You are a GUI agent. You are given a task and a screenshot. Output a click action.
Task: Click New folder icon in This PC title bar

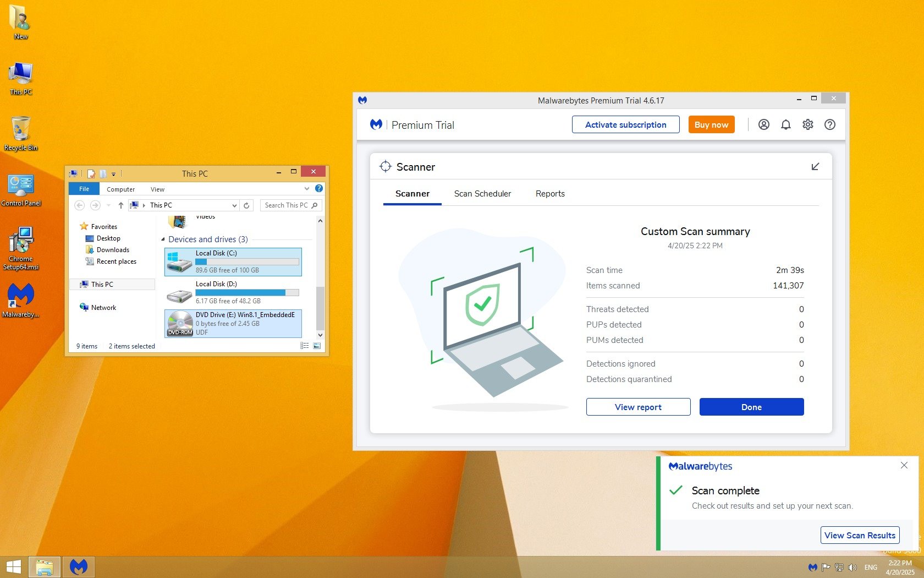[x=103, y=173]
